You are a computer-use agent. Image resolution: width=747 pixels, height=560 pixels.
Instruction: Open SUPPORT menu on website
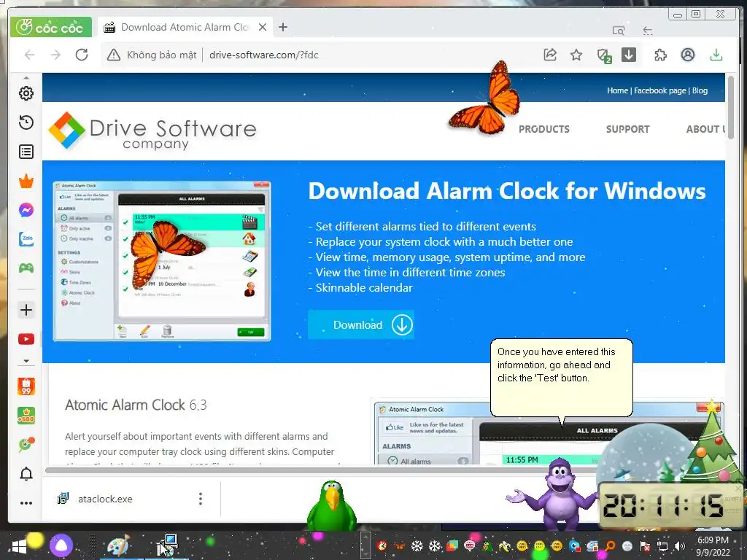click(x=628, y=129)
